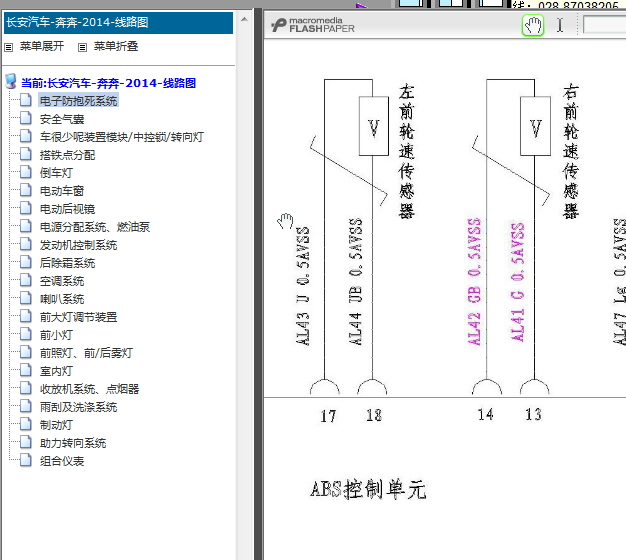
Task: Click magenta wire label AL41 G 0.5AVSS
Action: pyautogui.click(x=517, y=282)
